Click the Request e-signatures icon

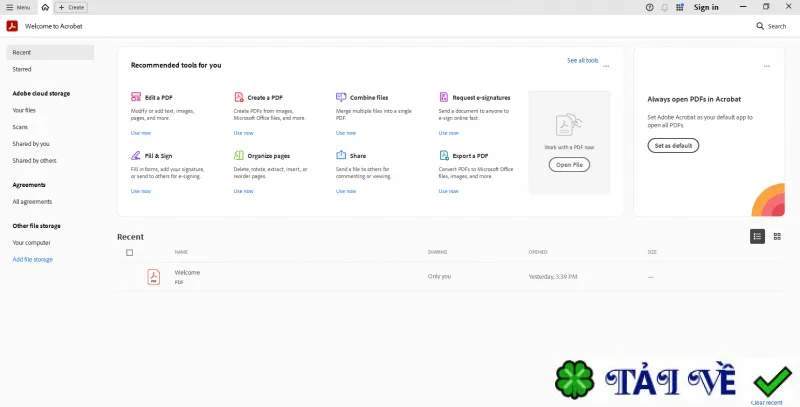(x=444, y=97)
